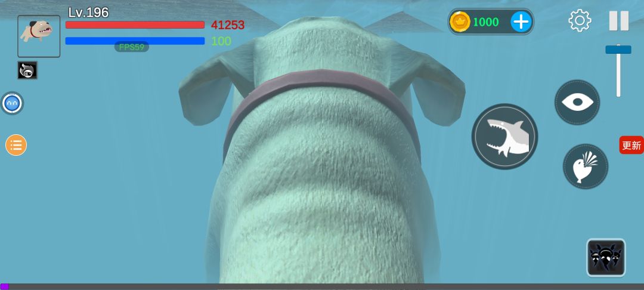Select the bulldog character portrait
The height and width of the screenshot is (290, 644).
39,36
